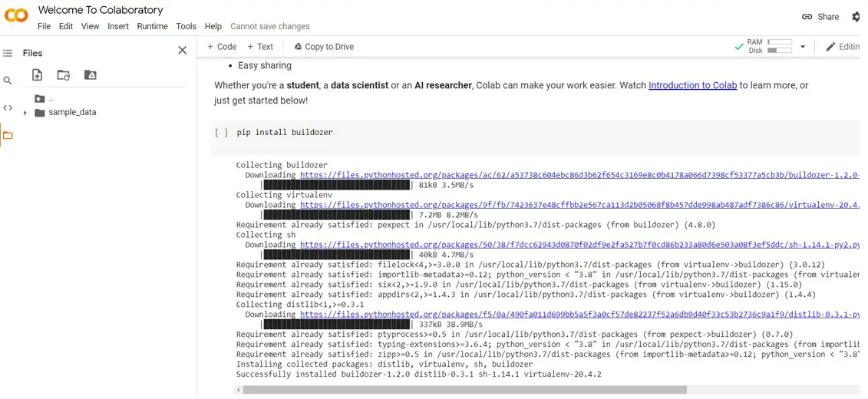Click the Share button
Screen dimensions: 868x399
[820, 17]
